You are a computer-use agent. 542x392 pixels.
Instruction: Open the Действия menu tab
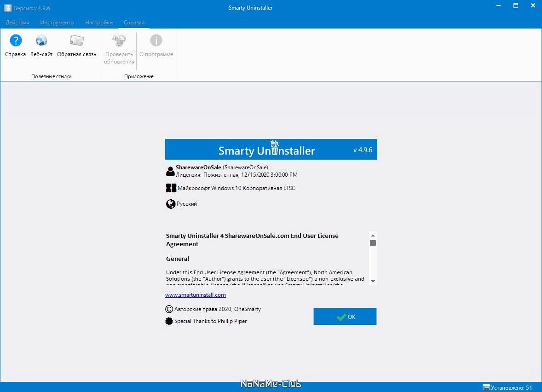pyautogui.click(x=17, y=23)
